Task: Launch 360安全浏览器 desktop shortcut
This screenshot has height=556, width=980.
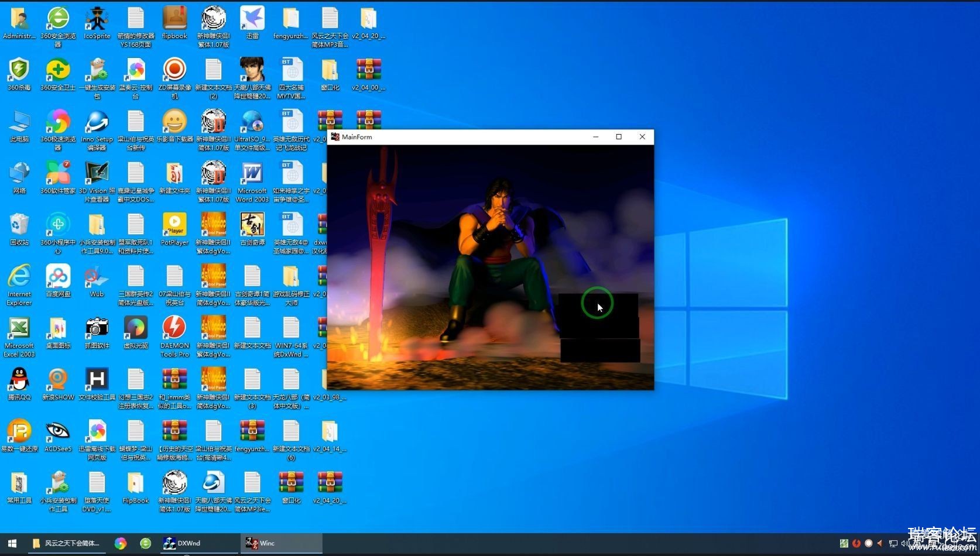Action: point(58,27)
